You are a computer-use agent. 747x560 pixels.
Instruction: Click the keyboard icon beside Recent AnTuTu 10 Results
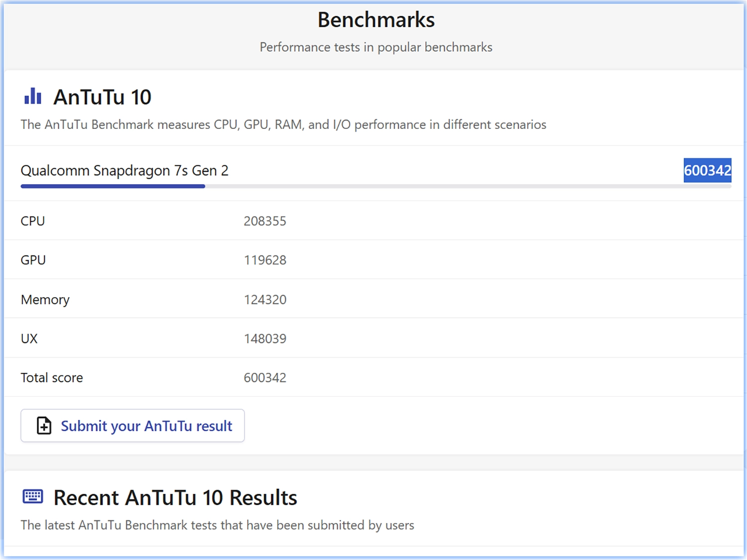(x=33, y=496)
